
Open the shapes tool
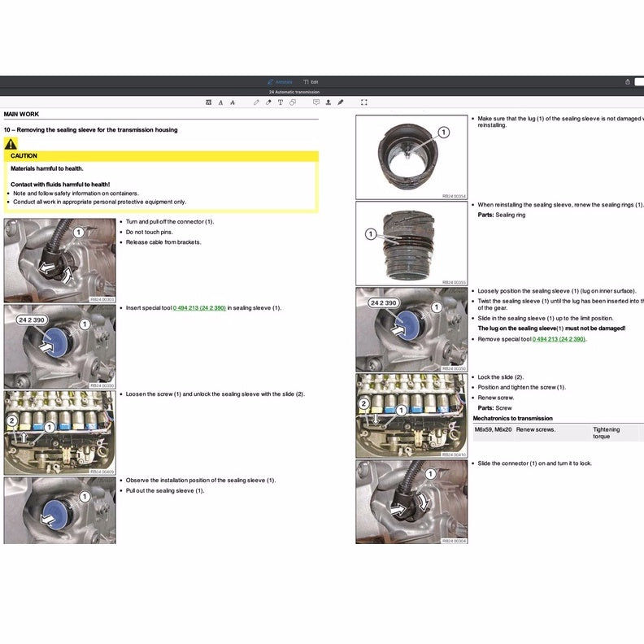(293, 102)
